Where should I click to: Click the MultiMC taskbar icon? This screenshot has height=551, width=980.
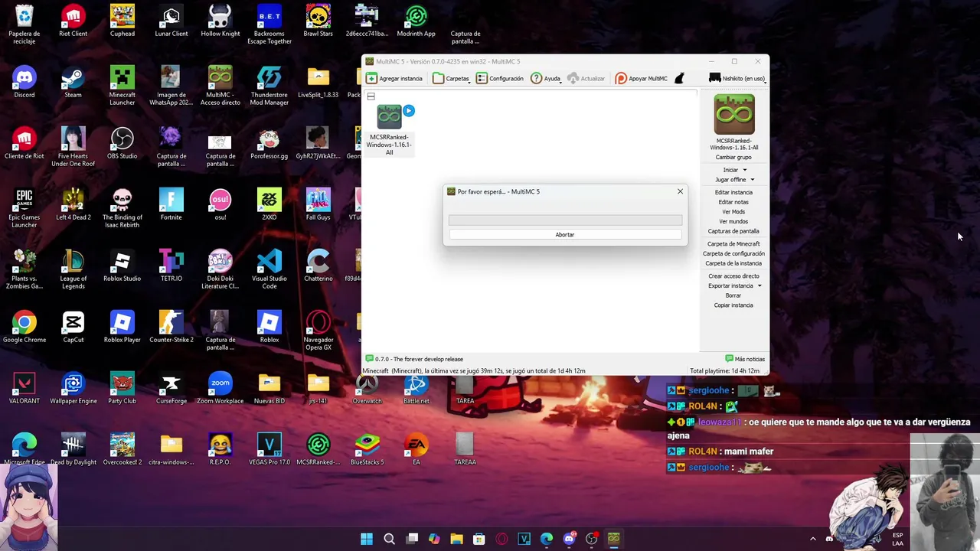click(613, 539)
